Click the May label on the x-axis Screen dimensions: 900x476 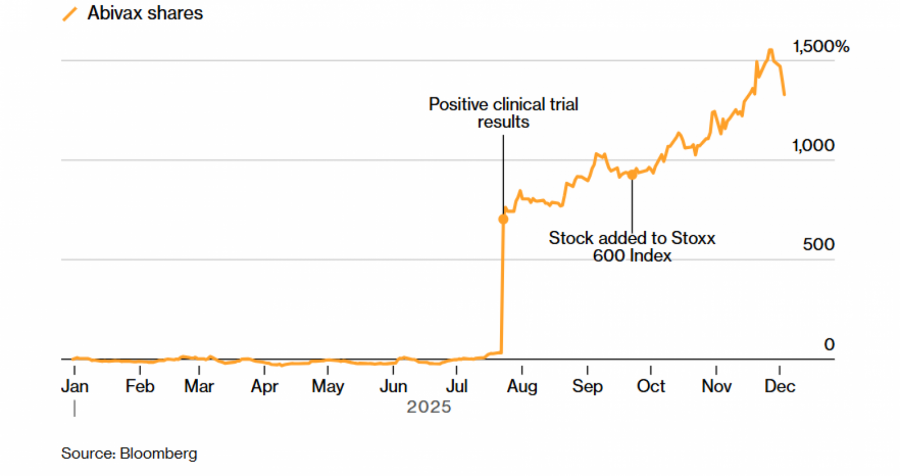click(x=328, y=386)
